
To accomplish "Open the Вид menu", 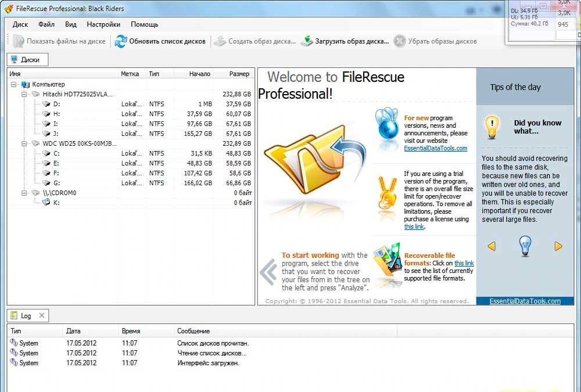I will click(x=70, y=24).
